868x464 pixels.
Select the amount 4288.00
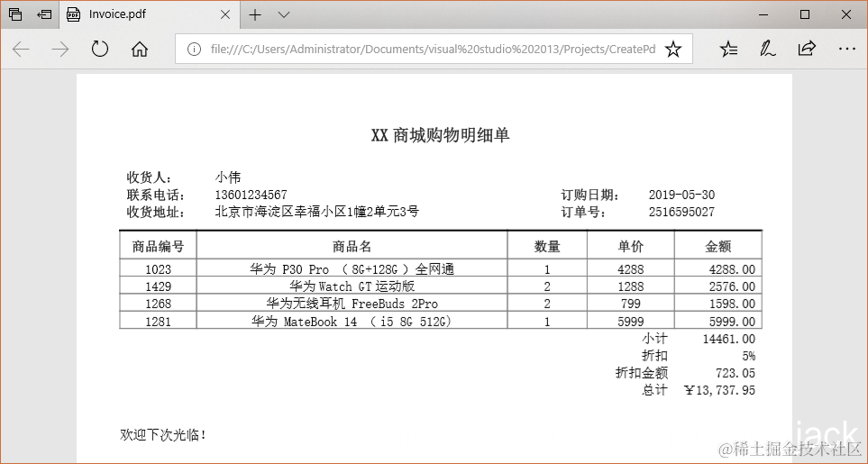(732, 269)
